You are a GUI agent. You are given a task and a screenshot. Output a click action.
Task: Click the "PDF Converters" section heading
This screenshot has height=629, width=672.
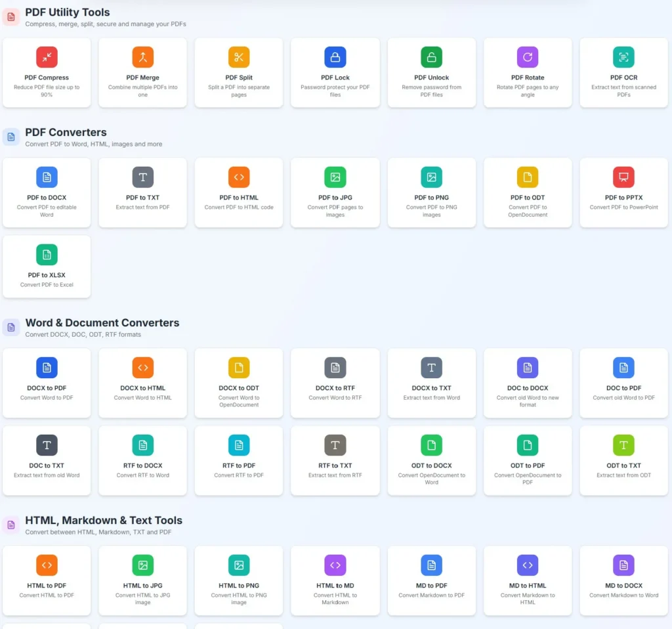66,132
